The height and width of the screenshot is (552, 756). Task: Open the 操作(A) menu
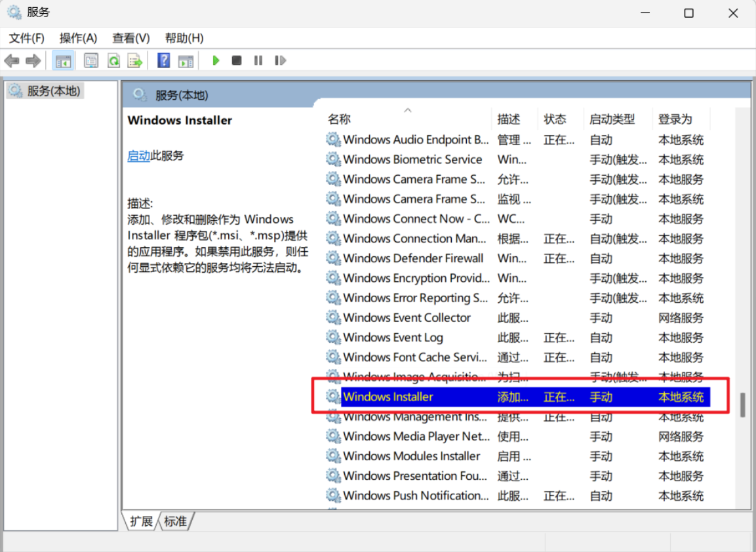click(78, 38)
